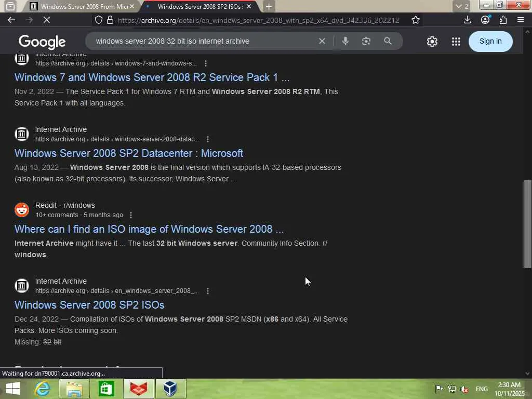Open the Where can I find an ISO image Reddit link

click(x=149, y=229)
